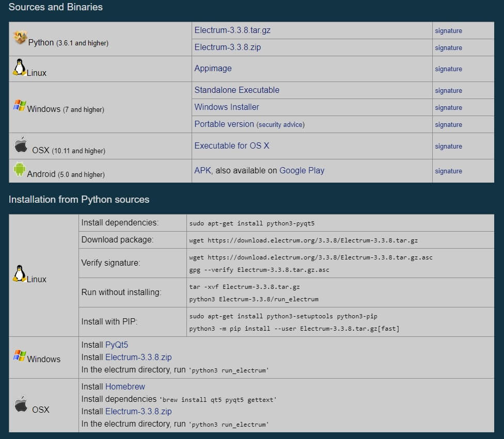Click Electrum-3.3.8.zip link in Windows install steps
Screen dimensions: 504x439
pos(138,357)
